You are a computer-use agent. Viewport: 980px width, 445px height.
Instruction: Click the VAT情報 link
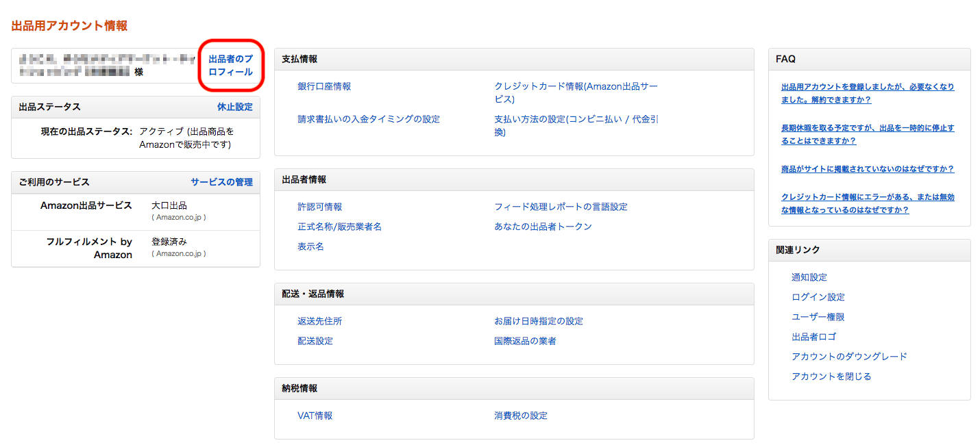[x=315, y=416]
